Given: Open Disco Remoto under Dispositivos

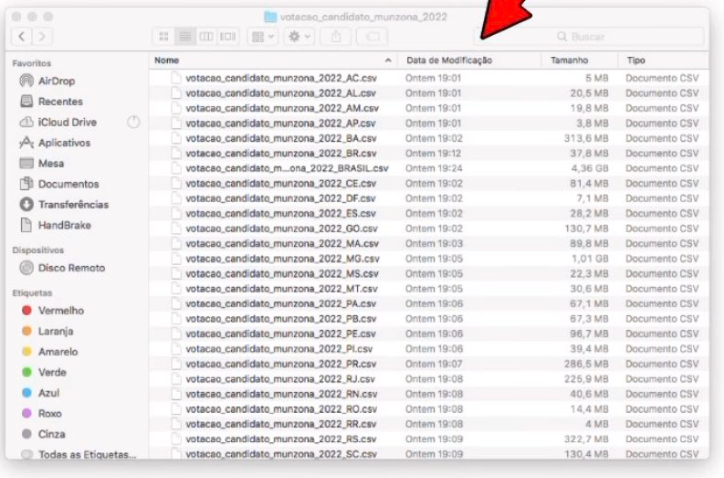Looking at the screenshot, I should 71,268.
